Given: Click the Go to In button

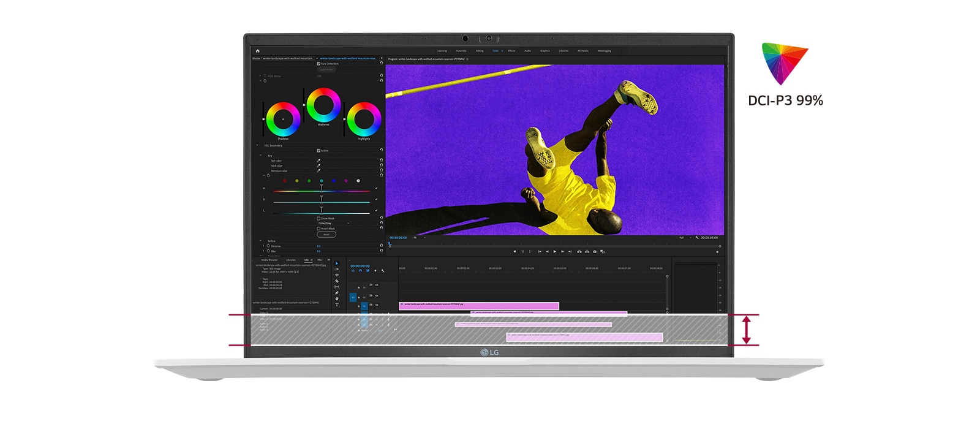Looking at the screenshot, I should [x=540, y=251].
